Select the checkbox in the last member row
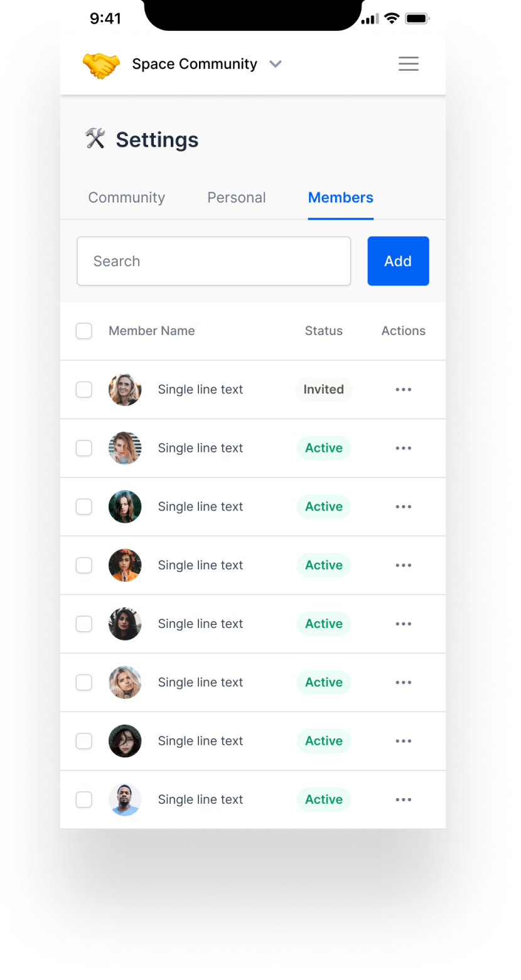 pos(84,799)
